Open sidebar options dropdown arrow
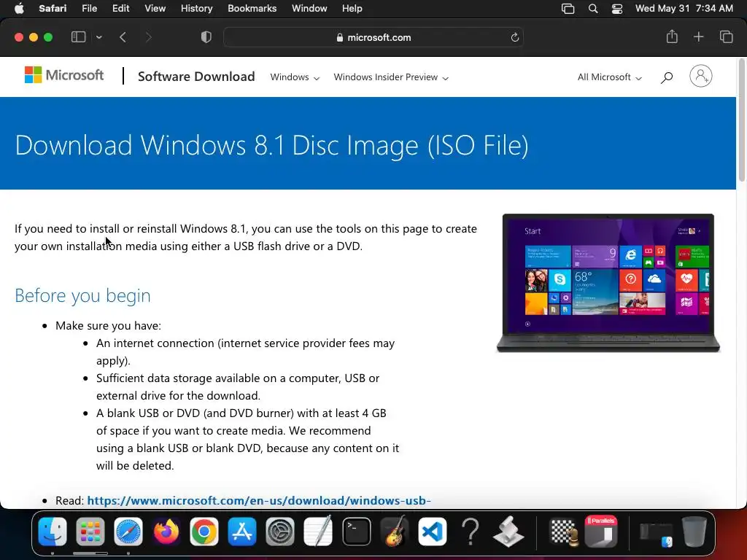Image resolution: width=747 pixels, height=560 pixels. (98, 37)
